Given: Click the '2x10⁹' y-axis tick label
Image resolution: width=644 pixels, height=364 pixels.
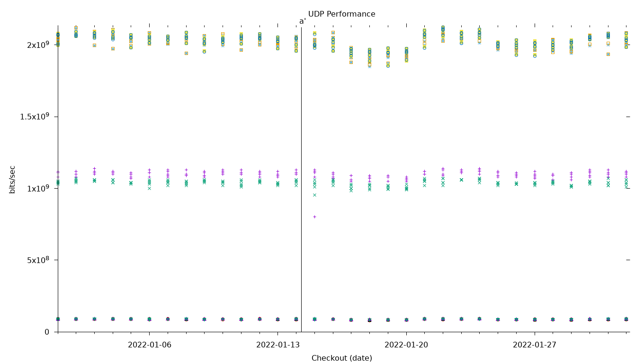Looking at the screenshot, I should (38, 45).
